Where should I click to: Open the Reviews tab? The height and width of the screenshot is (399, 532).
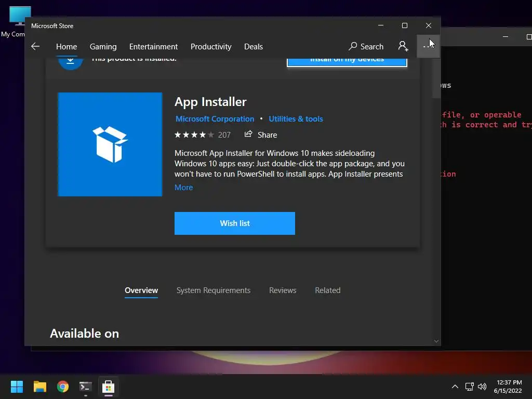[x=283, y=290]
